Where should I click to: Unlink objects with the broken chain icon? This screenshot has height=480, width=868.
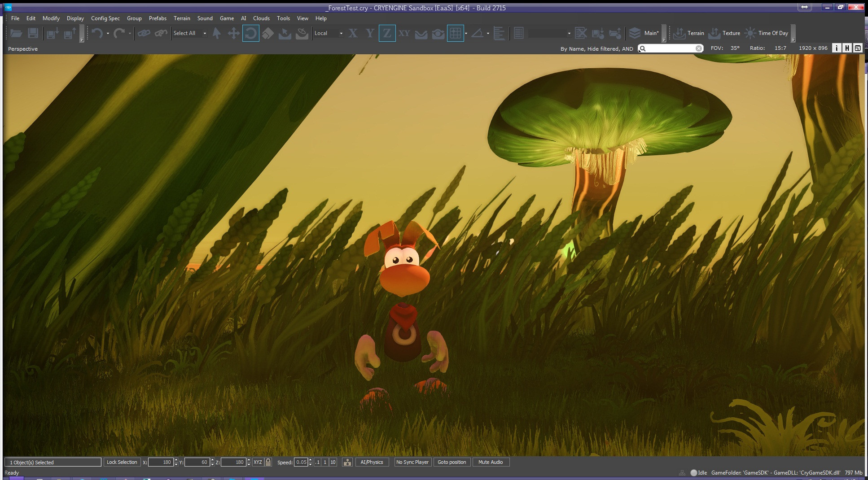coord(161,33)
